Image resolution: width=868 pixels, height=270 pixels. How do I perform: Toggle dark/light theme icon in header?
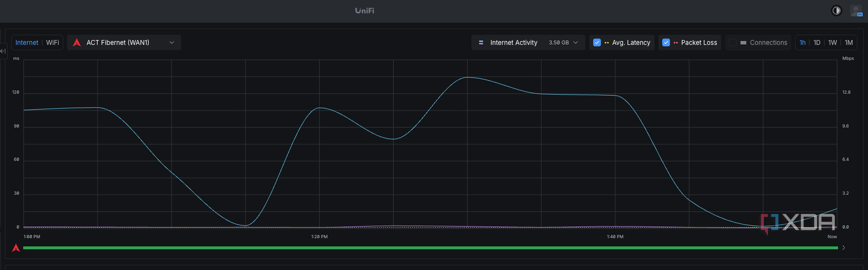(836, 11)
